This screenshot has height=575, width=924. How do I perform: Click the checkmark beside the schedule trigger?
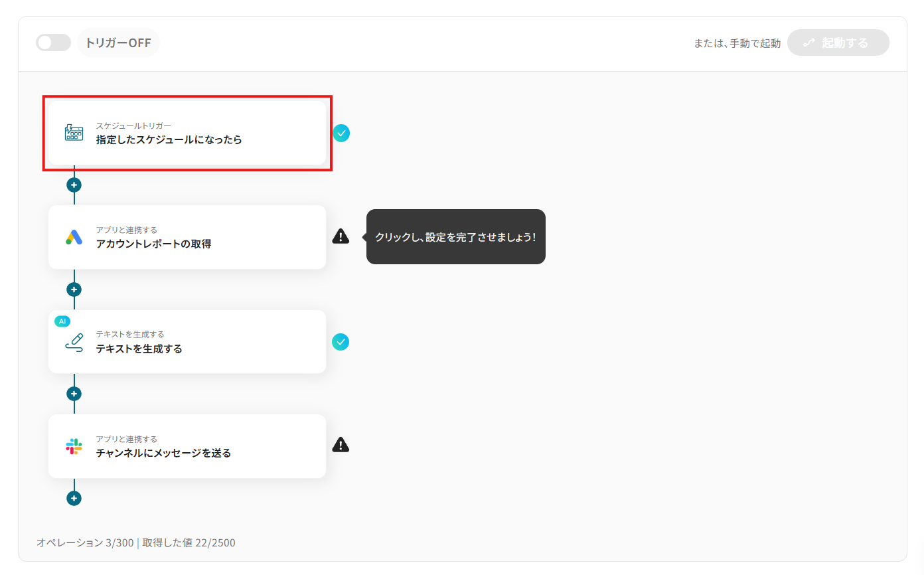[x=341, y=133]
